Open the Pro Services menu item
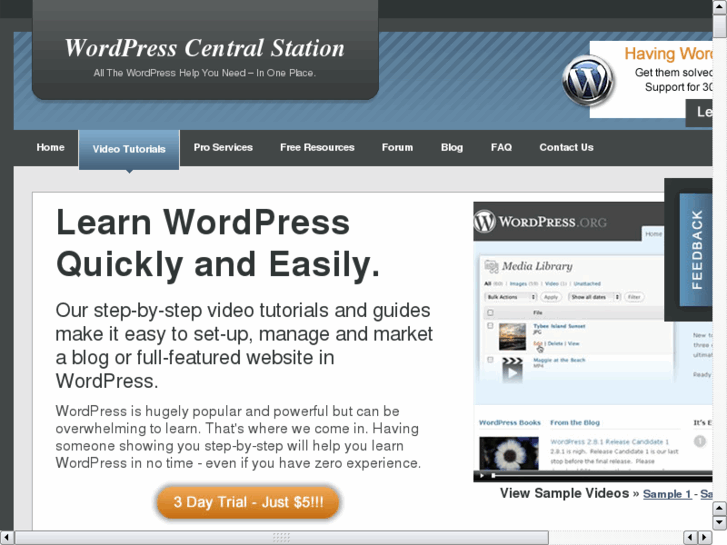Screen dimensions: 727x545 [223, 147]
